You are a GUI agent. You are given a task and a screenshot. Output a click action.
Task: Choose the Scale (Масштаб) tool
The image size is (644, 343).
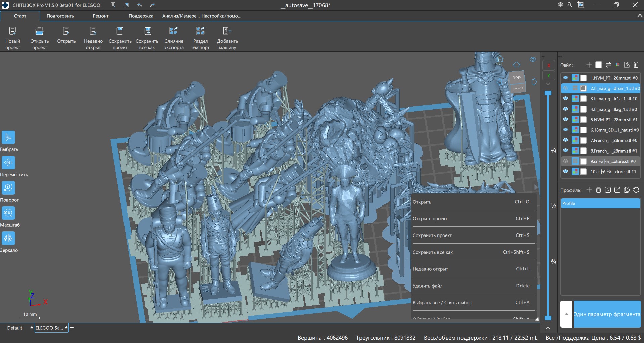tap(8, 213)
